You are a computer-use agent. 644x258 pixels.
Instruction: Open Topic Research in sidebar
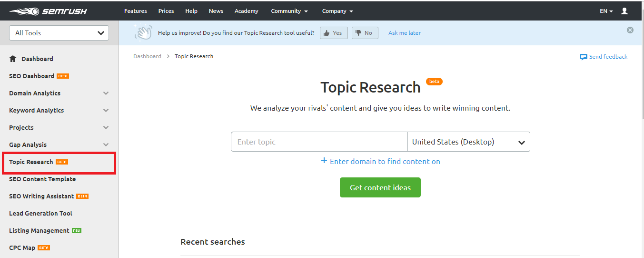click(31, 162)
